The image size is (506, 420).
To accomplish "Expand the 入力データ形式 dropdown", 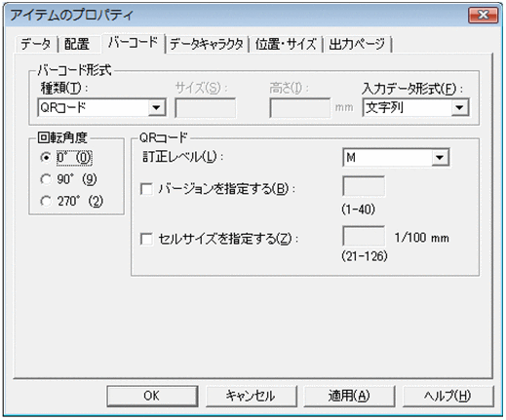I will 415,107.
